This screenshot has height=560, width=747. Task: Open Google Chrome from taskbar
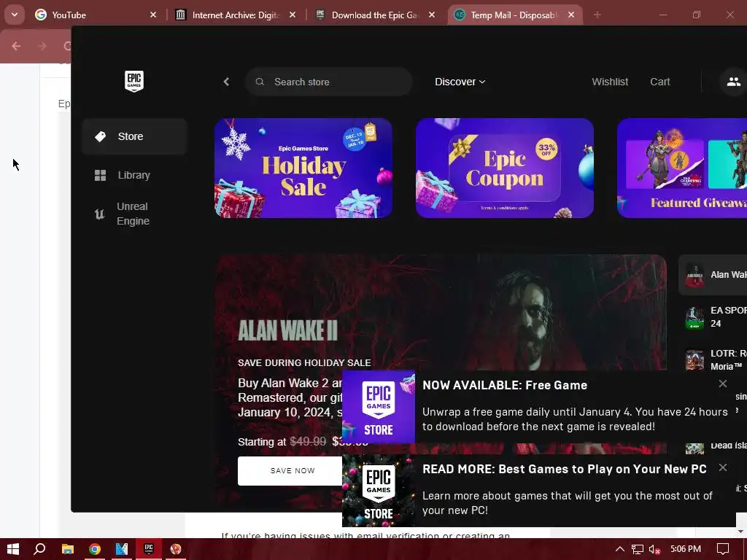tap(95, 549)
